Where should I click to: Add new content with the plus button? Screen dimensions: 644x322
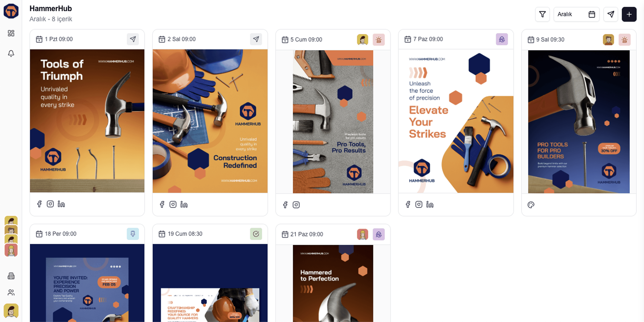[629, 14]
